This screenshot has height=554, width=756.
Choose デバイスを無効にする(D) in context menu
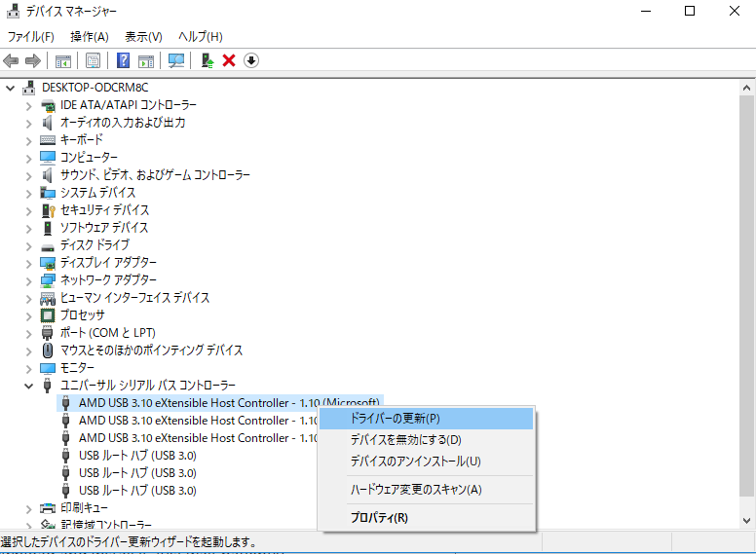tap(426, 440)
